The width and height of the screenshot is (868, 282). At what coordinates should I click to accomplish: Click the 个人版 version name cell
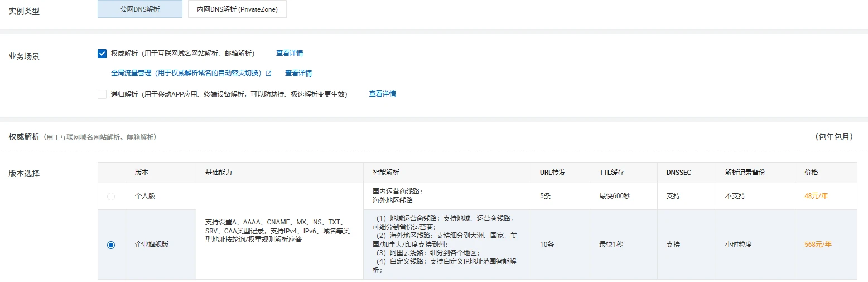(145, 197)
